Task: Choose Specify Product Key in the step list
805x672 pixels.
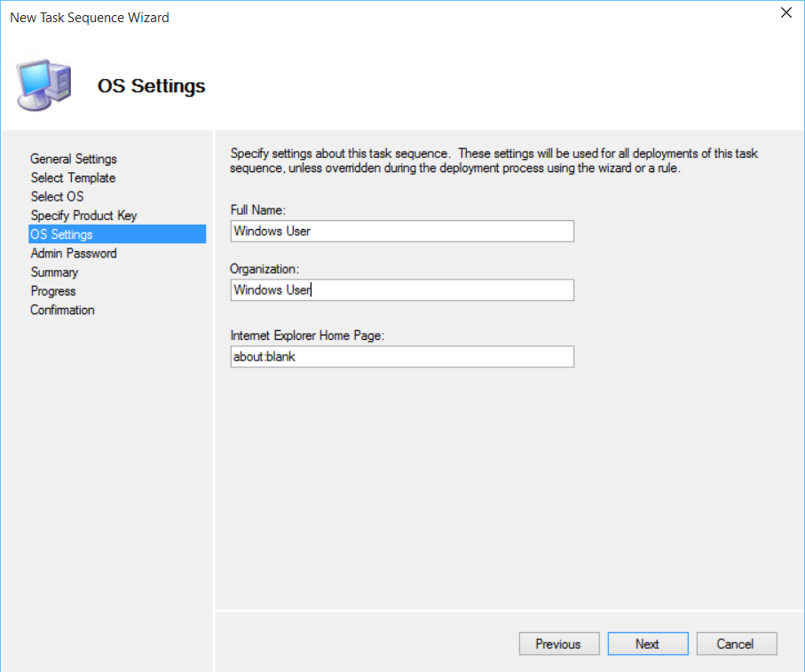Action: (x=83, y=216)
